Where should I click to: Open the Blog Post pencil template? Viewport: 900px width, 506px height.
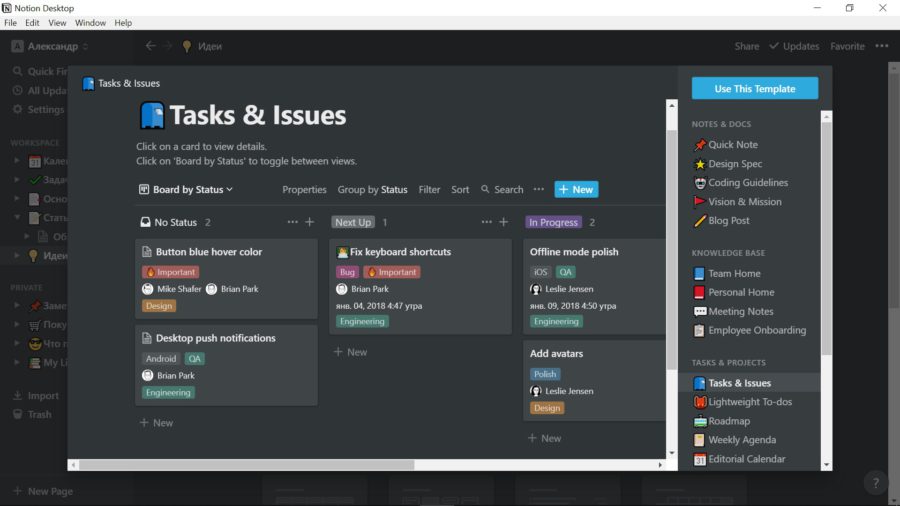[721, 220]
